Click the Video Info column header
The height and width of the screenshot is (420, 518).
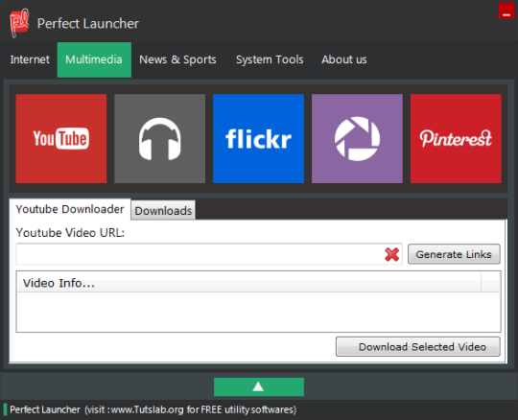(249, 283)
